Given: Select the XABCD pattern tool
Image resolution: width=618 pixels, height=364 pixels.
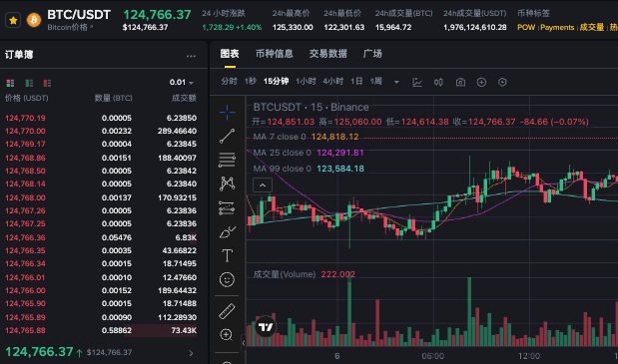Looking at the screenshot, I should [227, 183].
